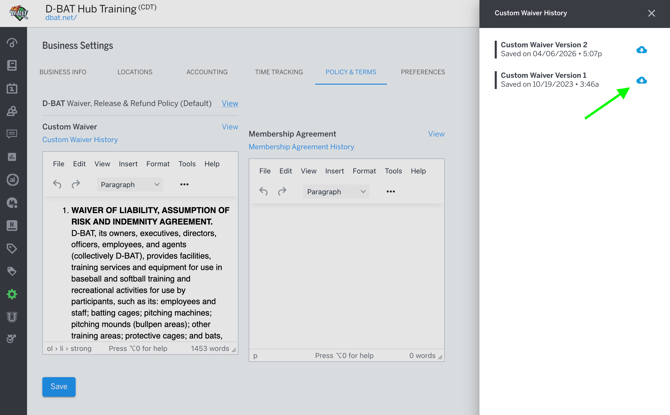Download Custom Waiver Version 2
Screen dimensions: 670x415
pyautogui.click(x=641, y=50)
